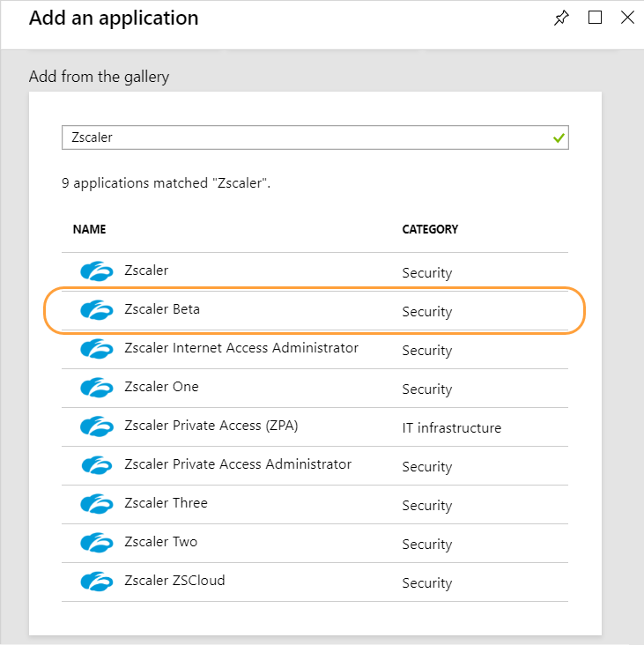The width and height of the screenshot is (644, 645).
Task: Click Security category of Zscaler Two row
Action: tap(427, 545)
